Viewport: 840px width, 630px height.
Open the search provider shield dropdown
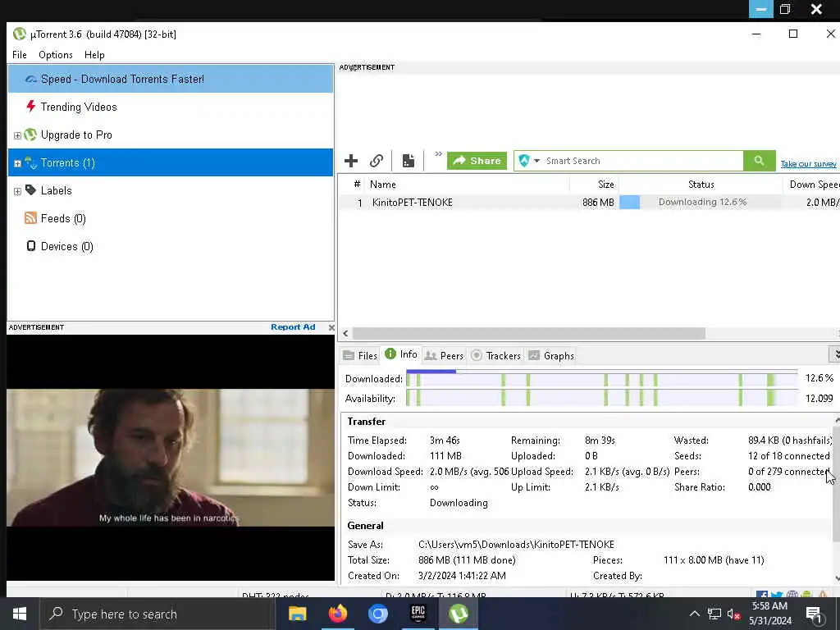[529, 161]
